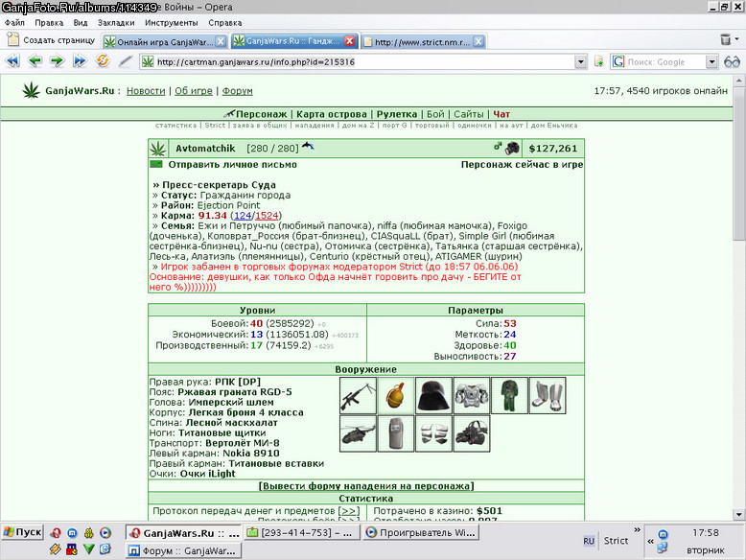Open the red Чат link
The image size is (746, 560).
501,114
